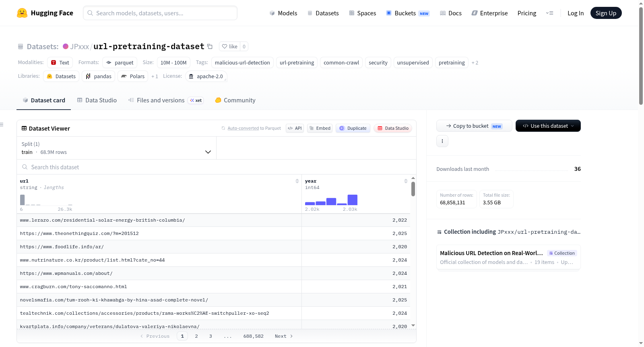Click Datasets library tag
The width and height of the screenshot is (644, 347).
pyautogui.click(x=61, y=76)
